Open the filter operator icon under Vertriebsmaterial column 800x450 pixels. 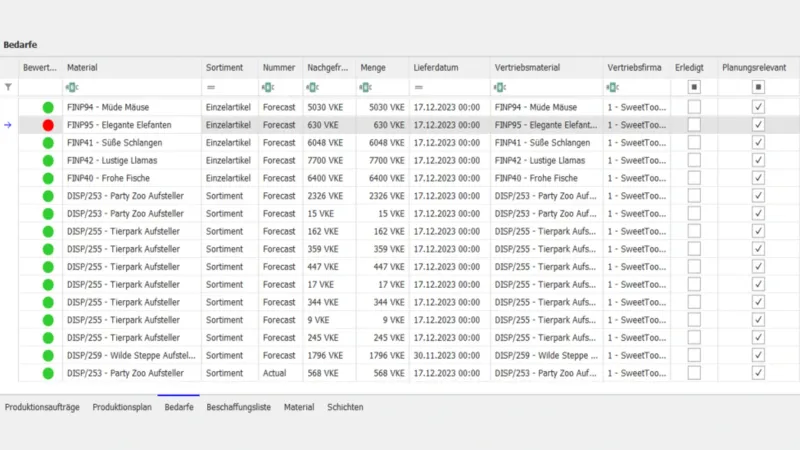click(x=500, y=87)
